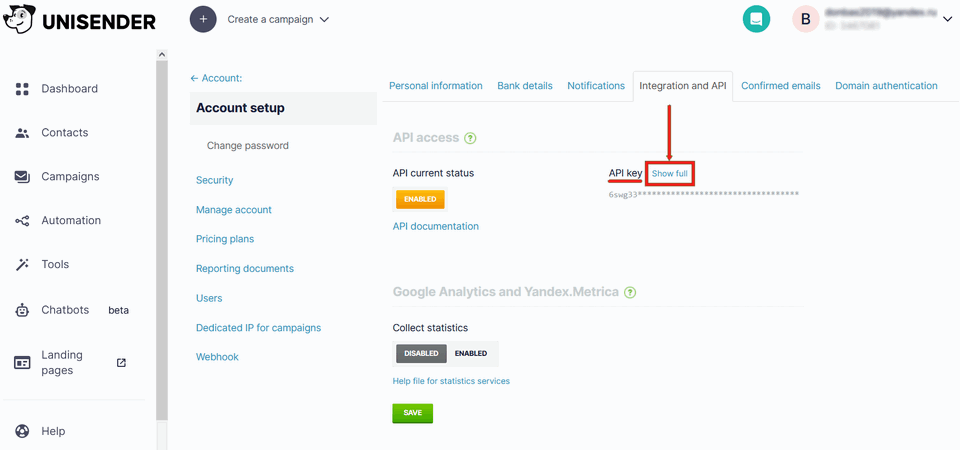Open the account profile dropdown arrow
This screenshot has width=960, height=450.
pyautogui.click(x=947, y=20)
